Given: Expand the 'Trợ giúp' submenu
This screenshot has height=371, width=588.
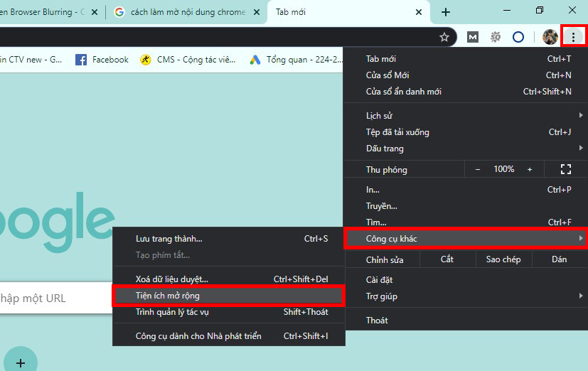Looking at the screenshot, I should [x=466, y=296].
